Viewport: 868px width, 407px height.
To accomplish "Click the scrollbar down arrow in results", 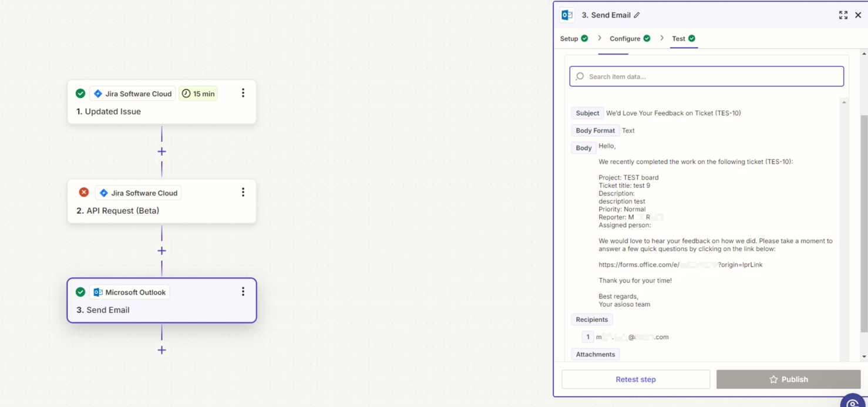I will click(864, 356).
